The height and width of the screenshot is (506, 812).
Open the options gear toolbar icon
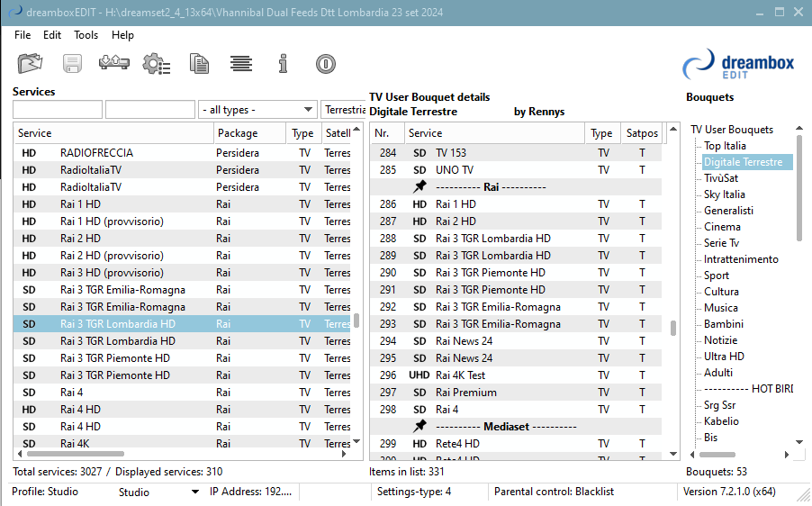(x=157, y=64)
